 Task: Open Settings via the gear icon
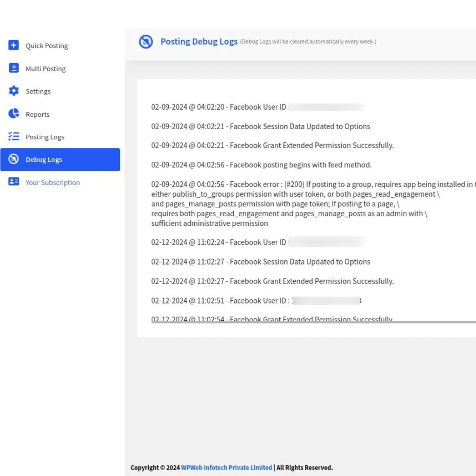coord(13,91)
